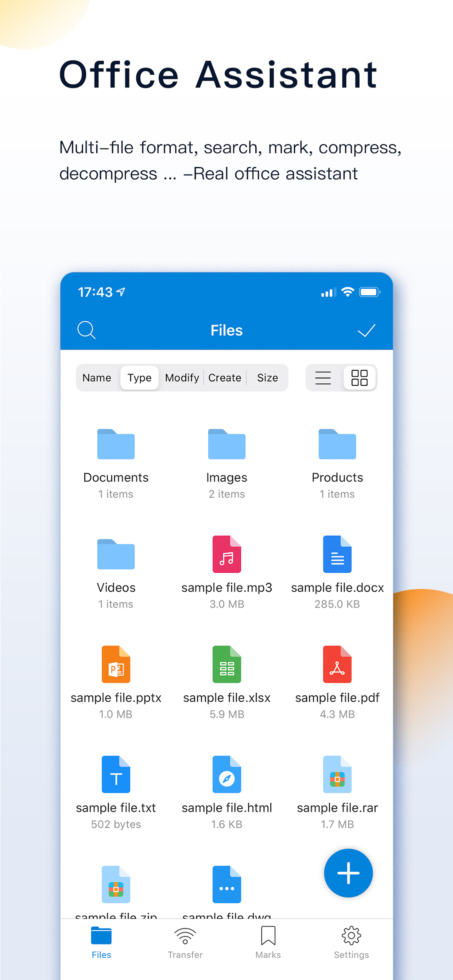453x980 pixels.
Task: Open the Products folder icon
Action: (x=337, y=444)
